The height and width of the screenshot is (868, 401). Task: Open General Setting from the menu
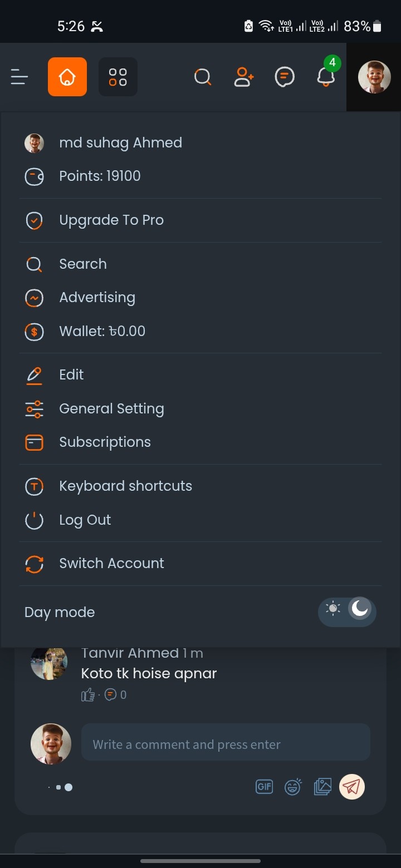[111, 408]
